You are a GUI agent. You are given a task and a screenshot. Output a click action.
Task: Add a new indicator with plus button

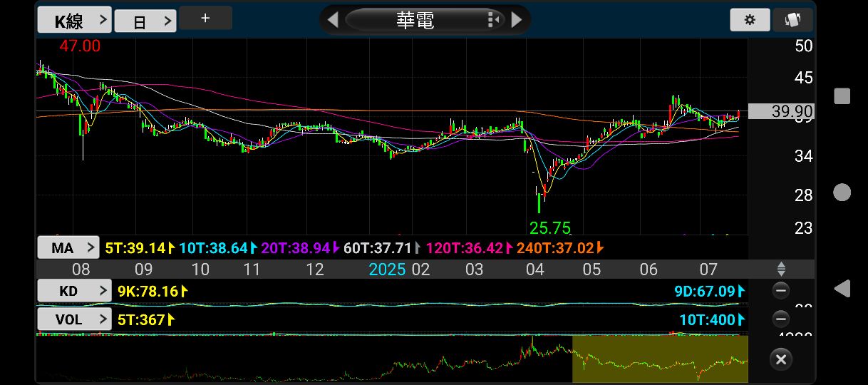click(x=205, y=19)
